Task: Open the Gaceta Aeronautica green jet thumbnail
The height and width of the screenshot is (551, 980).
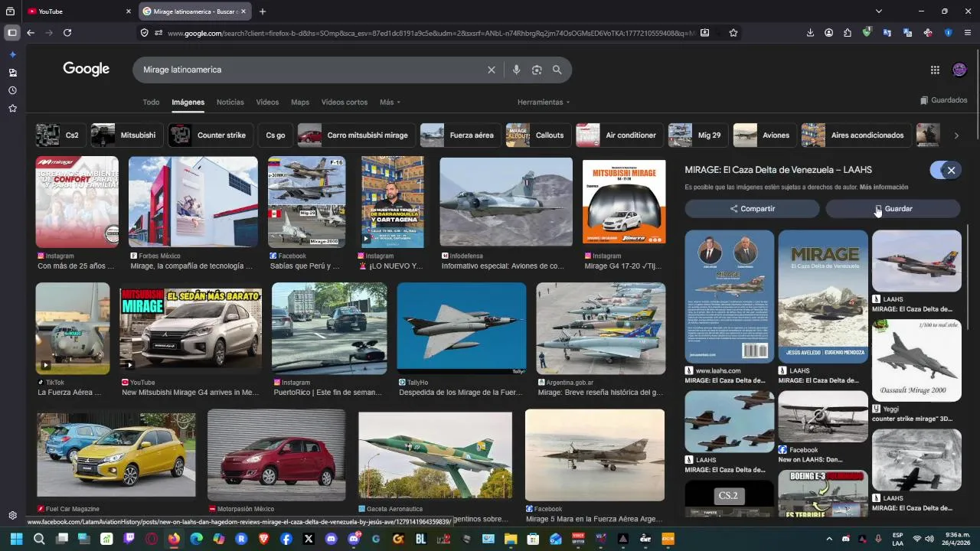Action: [x=435, y=455]
